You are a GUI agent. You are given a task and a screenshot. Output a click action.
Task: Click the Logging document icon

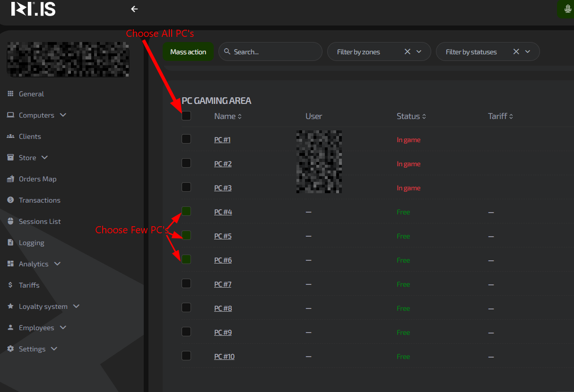pyautogui.click(x=10, y=243)
